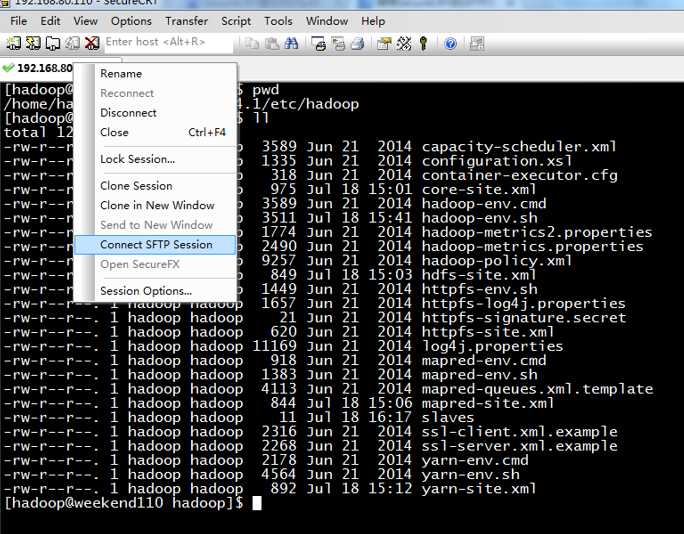Click the pwd command text
This screenshot has height=534, width=684.
click(x=266, y=90)
